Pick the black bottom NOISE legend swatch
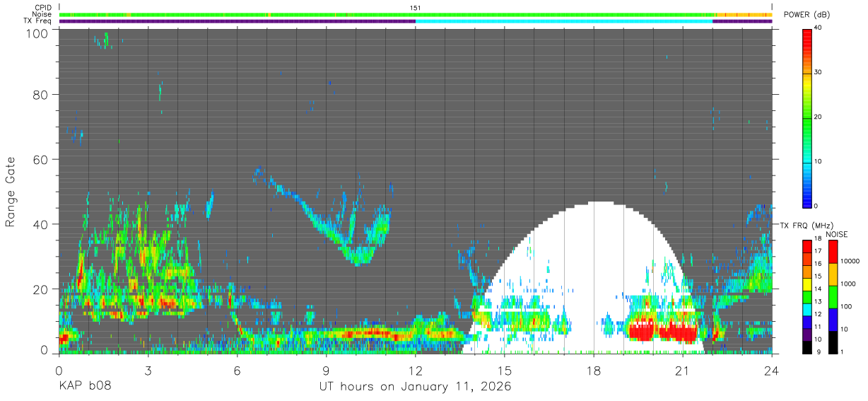The image size is (868, 401). (833, 342)
